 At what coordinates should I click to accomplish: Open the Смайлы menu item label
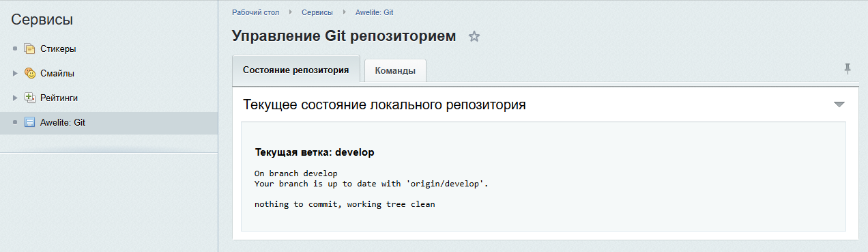57,74
